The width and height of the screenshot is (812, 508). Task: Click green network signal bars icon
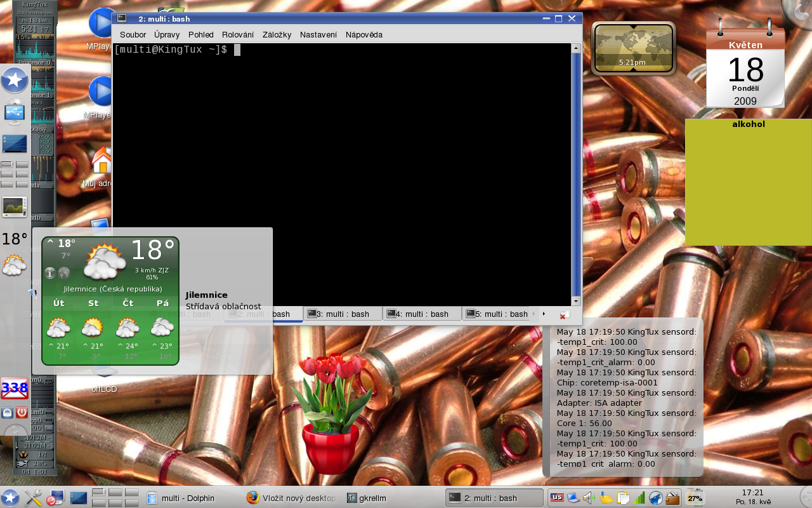point(639,498)
